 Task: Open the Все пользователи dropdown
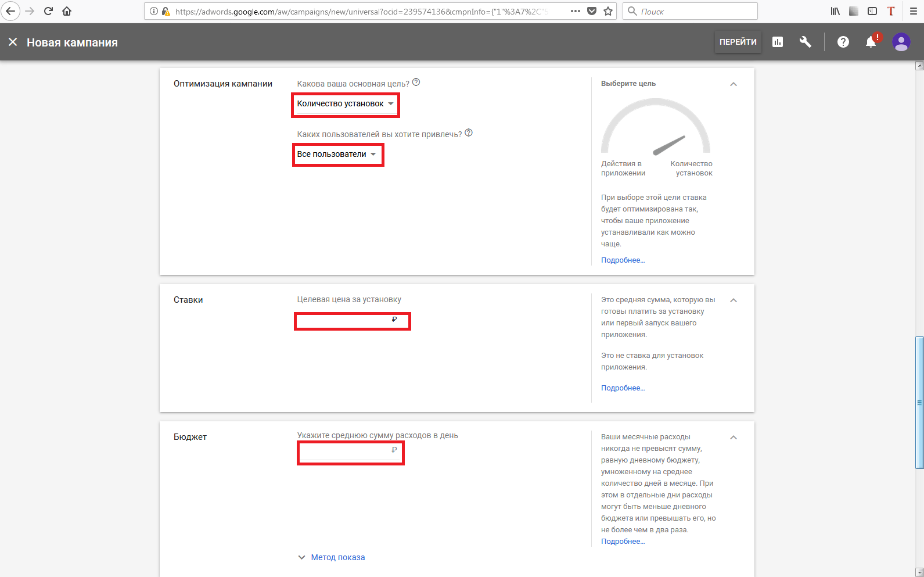337,155
